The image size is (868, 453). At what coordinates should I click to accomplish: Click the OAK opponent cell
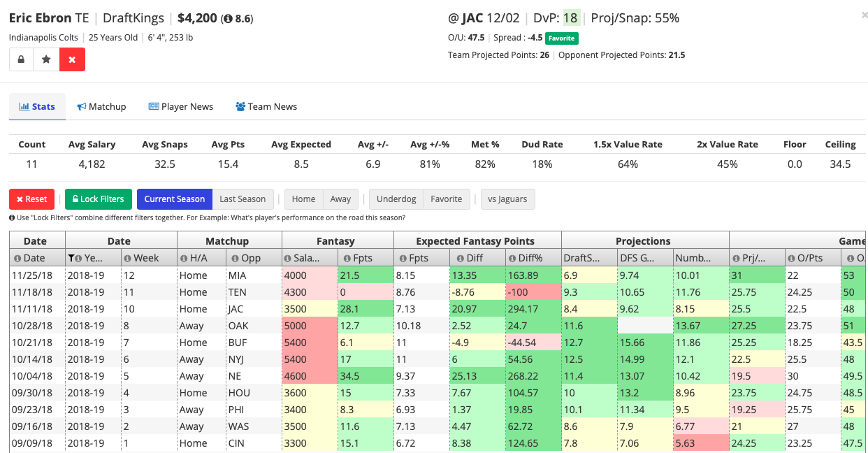click(254, 326)
